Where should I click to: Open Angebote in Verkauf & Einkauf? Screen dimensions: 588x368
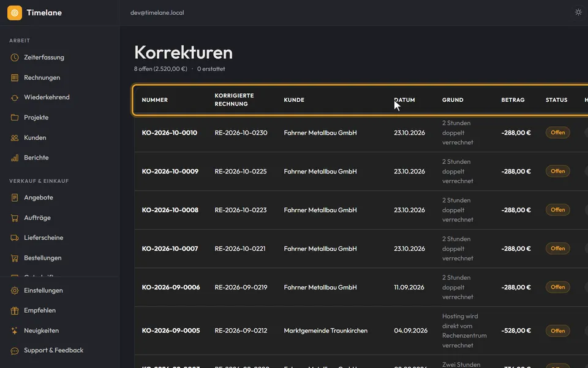(38, 197)
